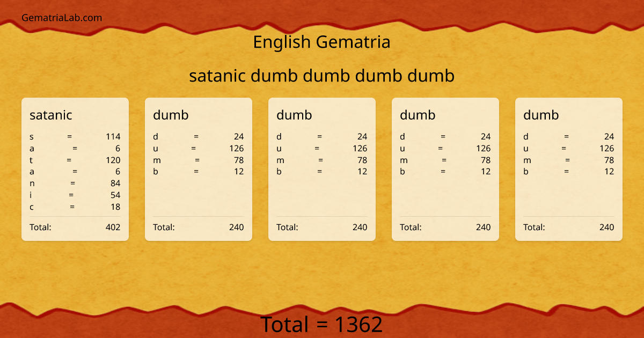The image size is (644, 338).
Task: Click the 'satanic' card heading
Action: click(x=51, y=115)
